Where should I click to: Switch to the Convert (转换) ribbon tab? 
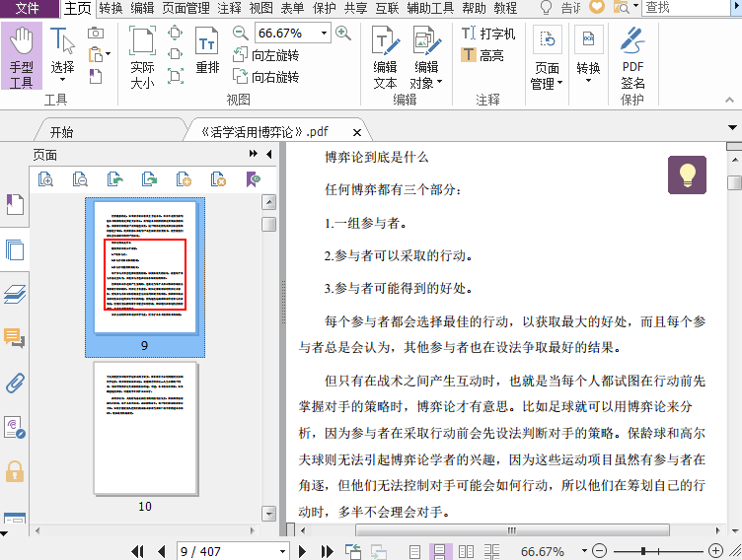[111, 8]
